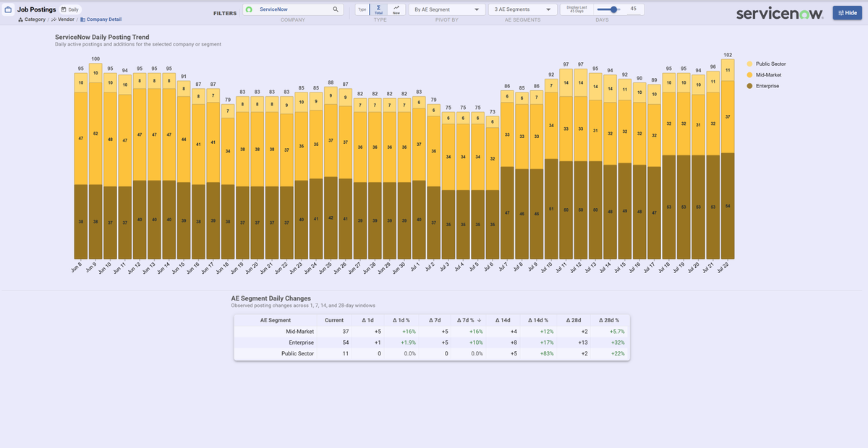This screenshot has height=448, width=868.
Task: Click the Jun 25 bar total 88
Action: [x=331, y=82]
